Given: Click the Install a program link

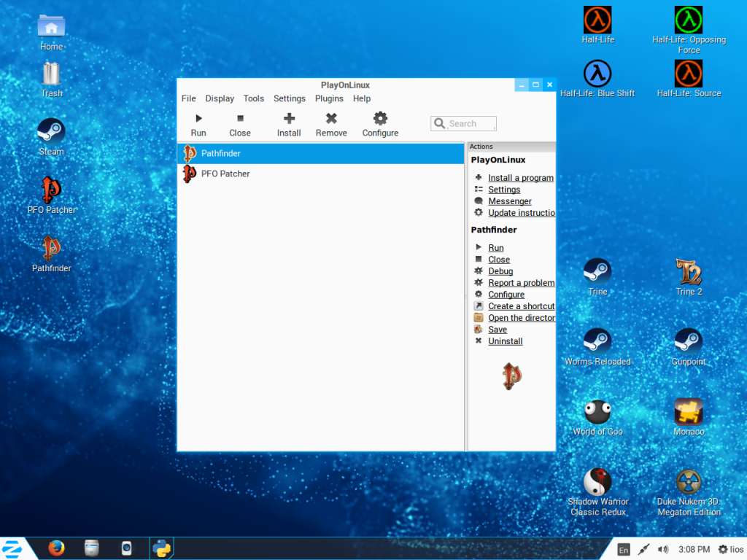Looking at the screenshot, I should click(521, 178).
